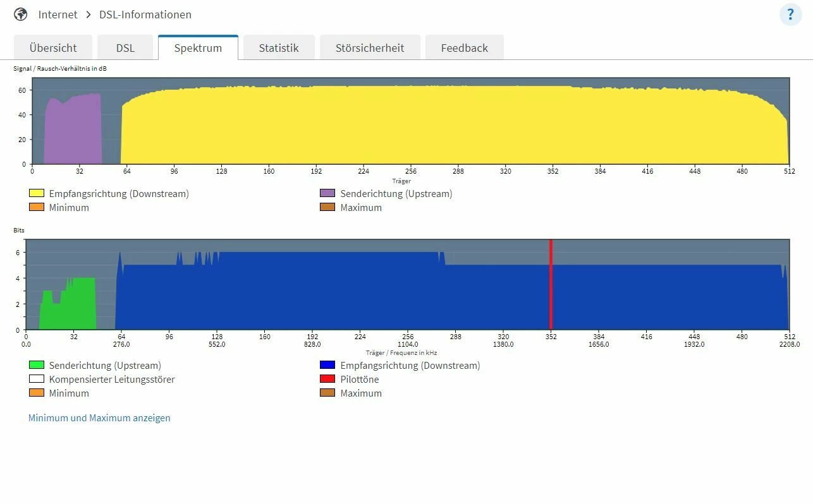813x504 pixels.
Task: Click the globe Internet icon
Action: 21,15
